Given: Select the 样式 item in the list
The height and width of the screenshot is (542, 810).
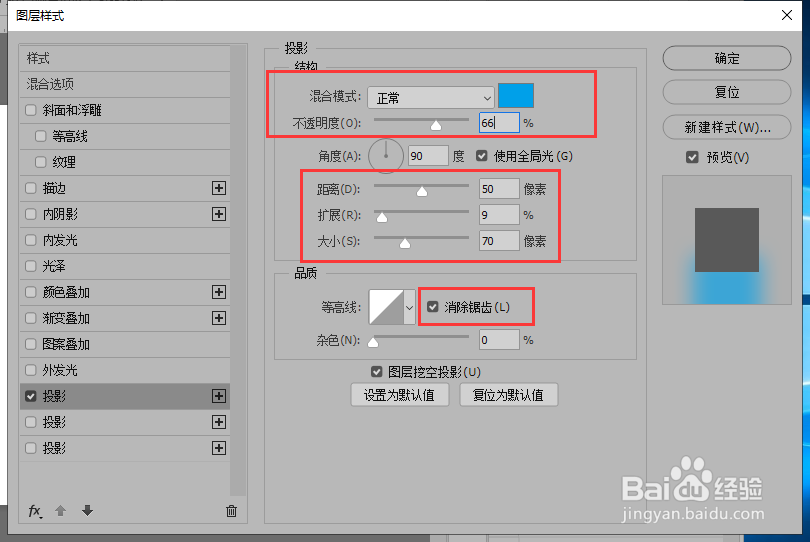Looking at the screenshot, I should tap(125, 58).
